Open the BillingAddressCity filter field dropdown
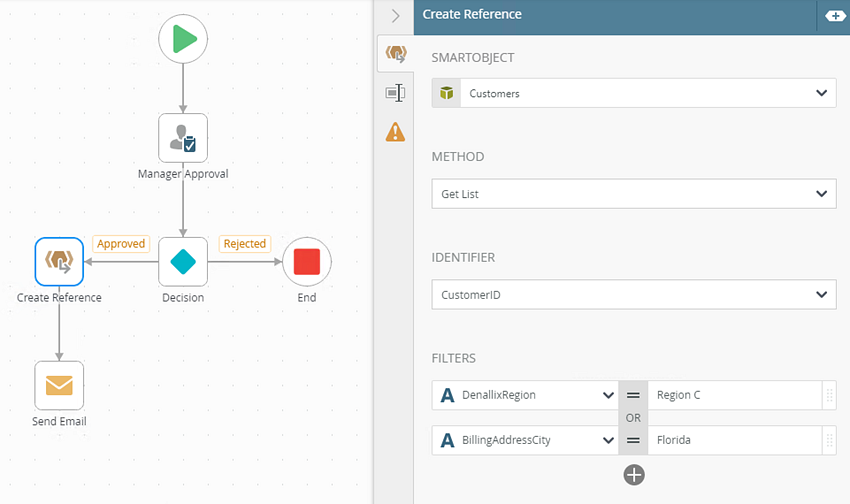 click(x=608, y=439)
